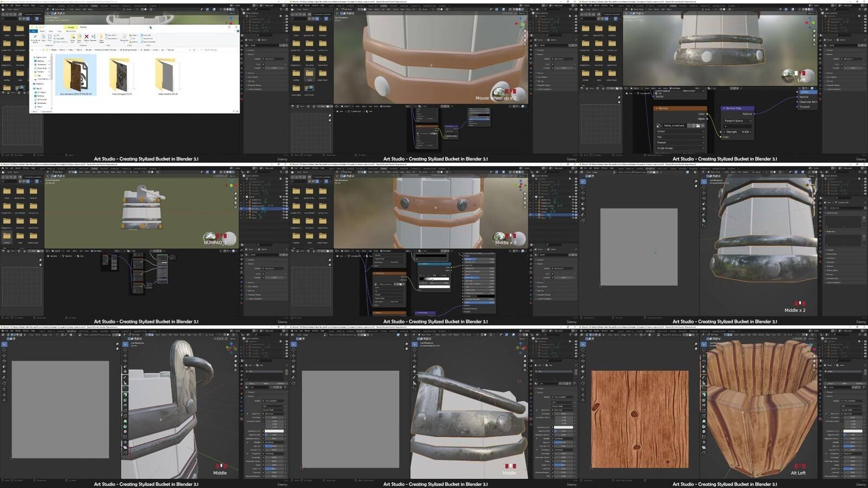Click red Delete icon in File Explorer ribbon
868x488 pixels.
tap(86, 37)
